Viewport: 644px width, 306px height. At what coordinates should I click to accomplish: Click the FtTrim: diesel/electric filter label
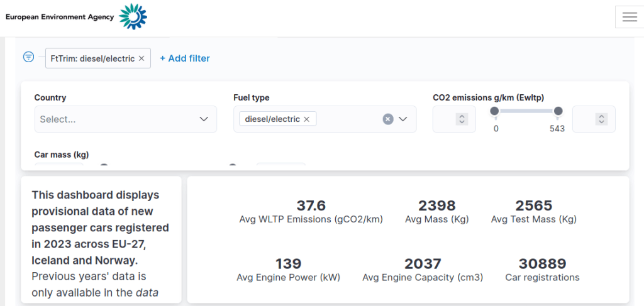(92, 58)
